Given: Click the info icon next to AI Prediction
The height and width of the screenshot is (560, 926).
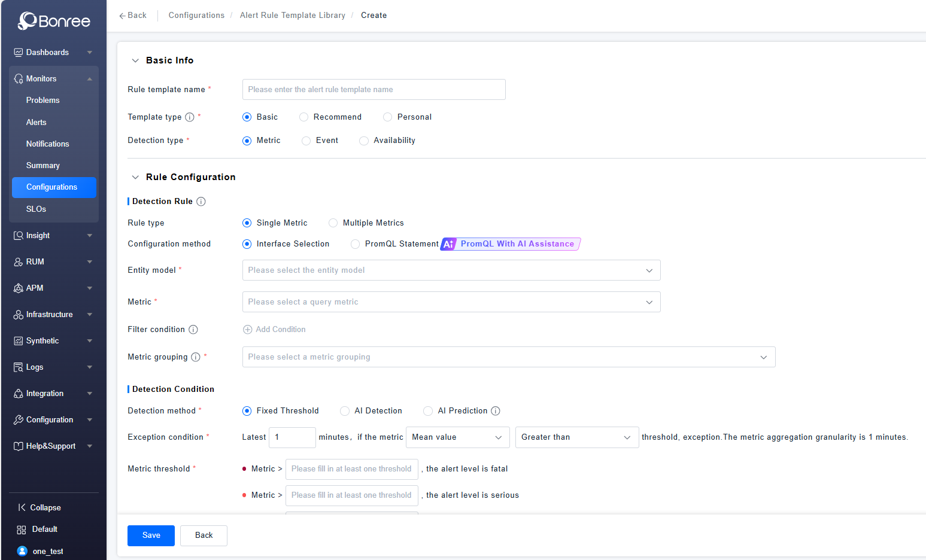Looking at the screenshot, I should (x=496, y=411).
